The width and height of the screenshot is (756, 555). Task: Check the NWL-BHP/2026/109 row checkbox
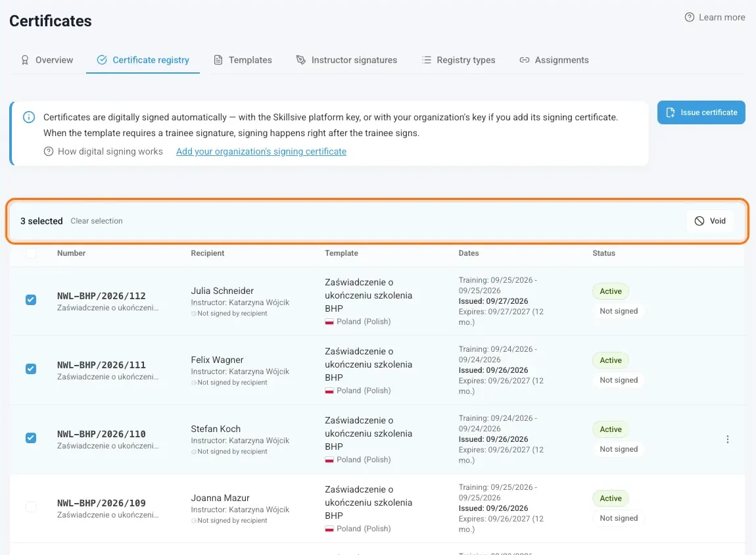click(31, 507)
